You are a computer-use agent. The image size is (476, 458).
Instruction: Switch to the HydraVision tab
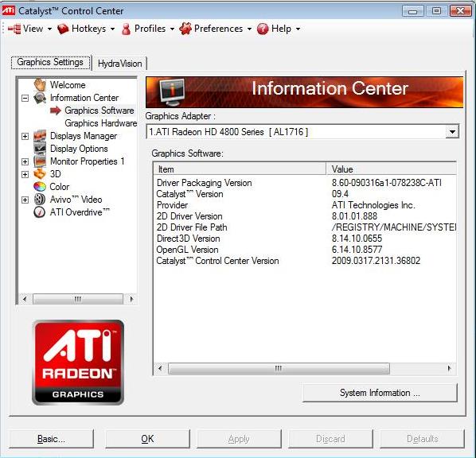click(x=119, y=64)
